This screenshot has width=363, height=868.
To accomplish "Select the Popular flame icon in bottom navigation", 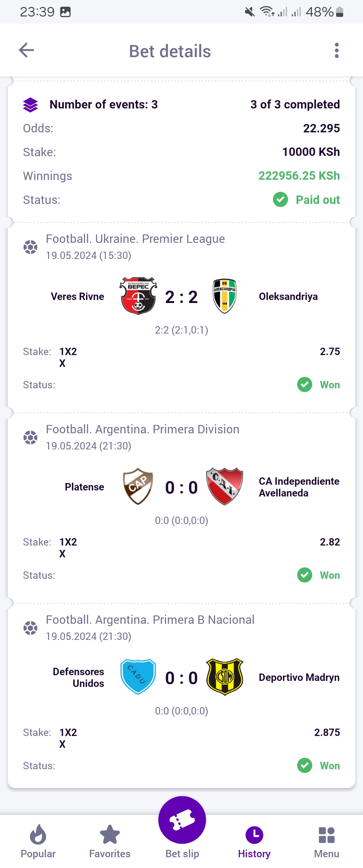I will point(38,839).
